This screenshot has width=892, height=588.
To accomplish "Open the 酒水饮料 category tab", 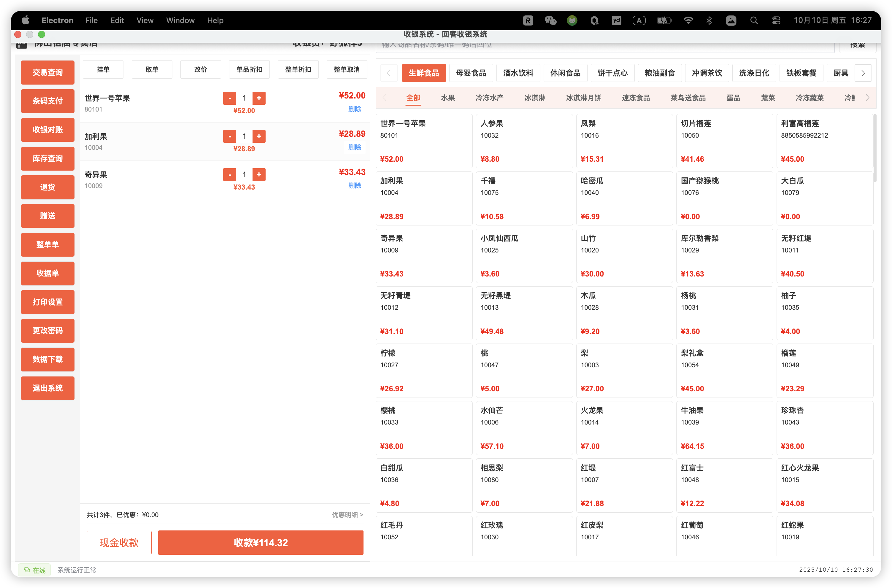I will 518,73.
